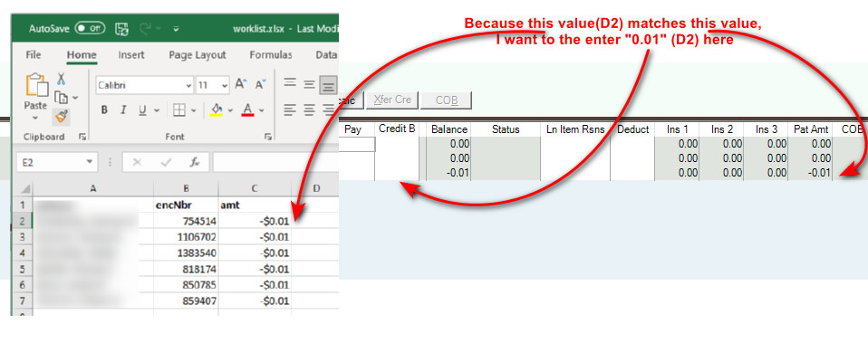Open the fill color dropdown arrow
868x343 pixels.
click(230, 110)
